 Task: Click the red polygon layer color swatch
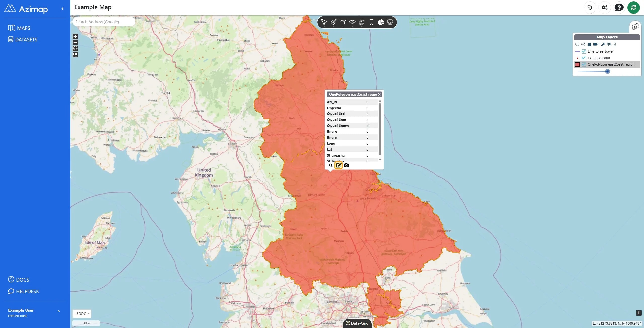(577, 65)
